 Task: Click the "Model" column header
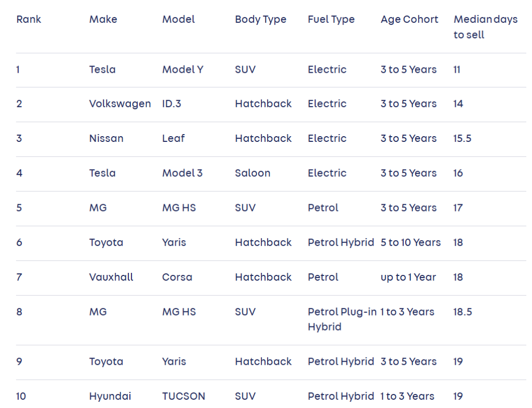click(178, 20)
